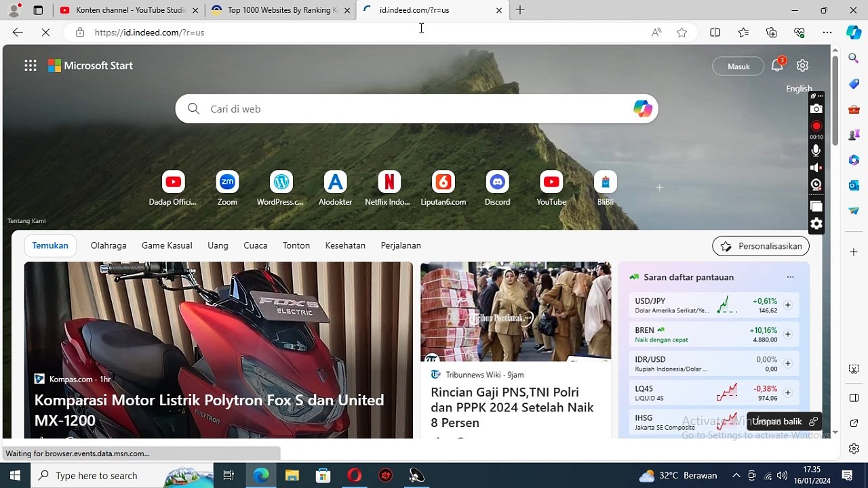Add LQ45 to the watchlist

[787, 392]
